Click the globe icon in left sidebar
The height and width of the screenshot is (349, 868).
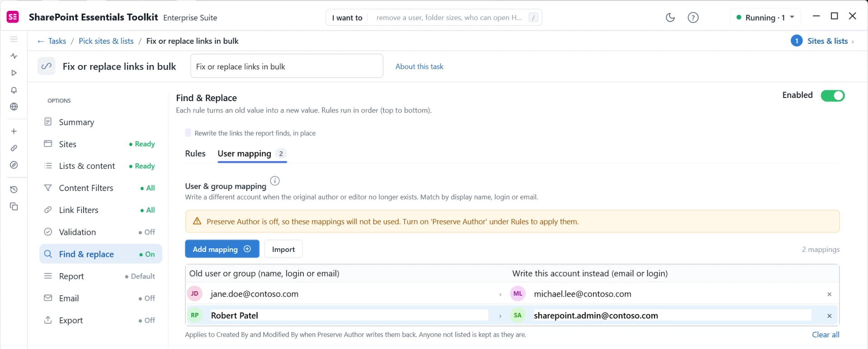click(x=14, y=107)
